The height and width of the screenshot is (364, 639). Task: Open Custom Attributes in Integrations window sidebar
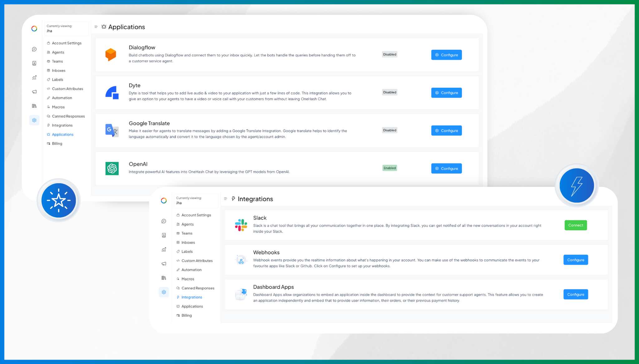pos(195,261)
